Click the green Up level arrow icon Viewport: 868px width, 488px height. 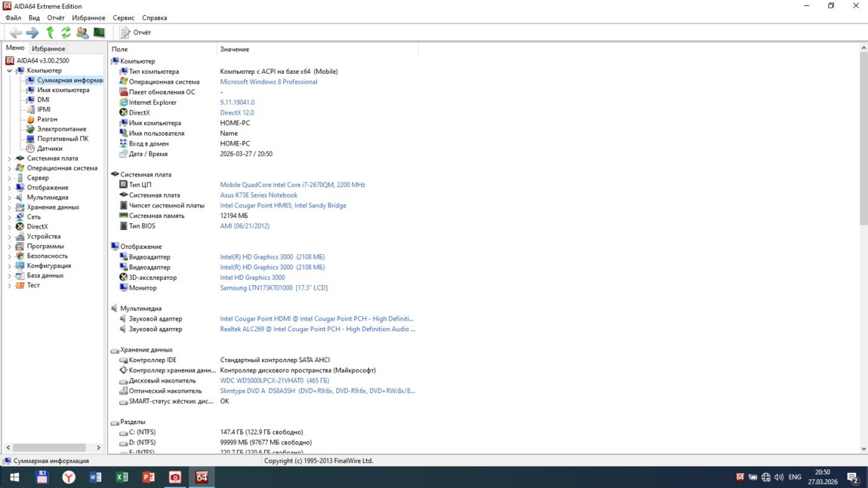click(x=50, y=32)
